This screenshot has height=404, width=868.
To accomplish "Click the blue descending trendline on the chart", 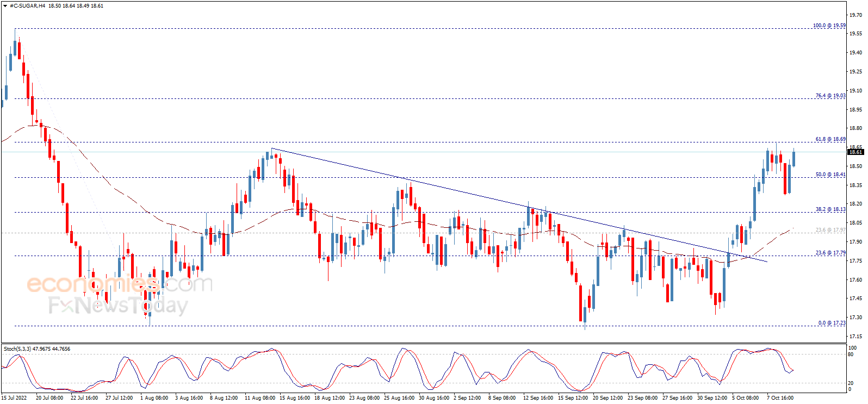I will point(519,204).
